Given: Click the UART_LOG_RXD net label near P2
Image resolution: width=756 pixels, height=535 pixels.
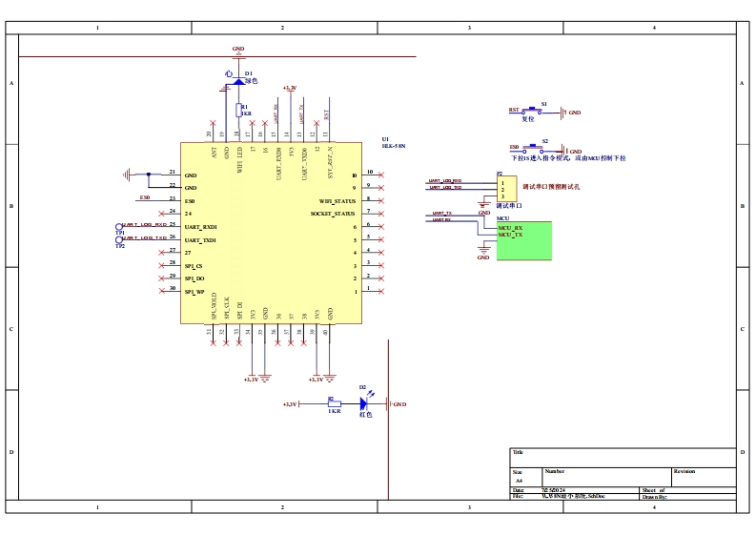Looking at the screenshot, I should 445,181.
